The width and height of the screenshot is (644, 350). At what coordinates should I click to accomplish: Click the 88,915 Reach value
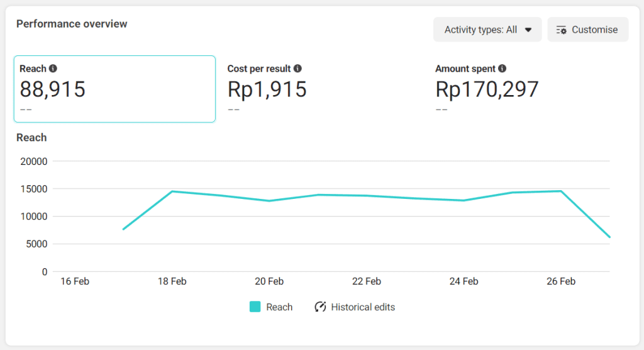click(x=53, y=89)
